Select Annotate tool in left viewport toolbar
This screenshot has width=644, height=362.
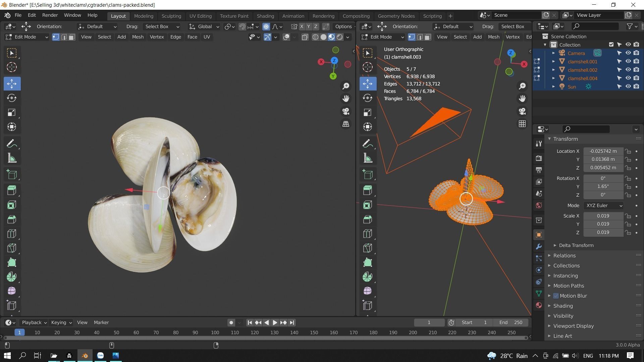pyautogui.click(x=12, y=144)
